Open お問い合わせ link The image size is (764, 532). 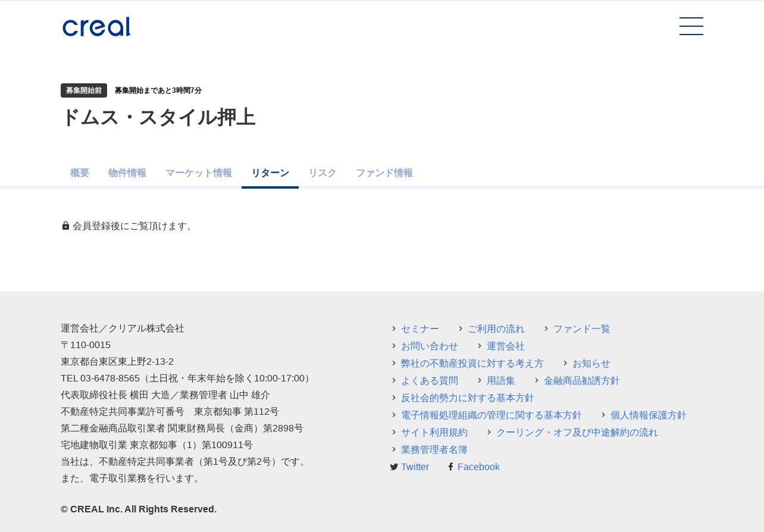(430, 346)
